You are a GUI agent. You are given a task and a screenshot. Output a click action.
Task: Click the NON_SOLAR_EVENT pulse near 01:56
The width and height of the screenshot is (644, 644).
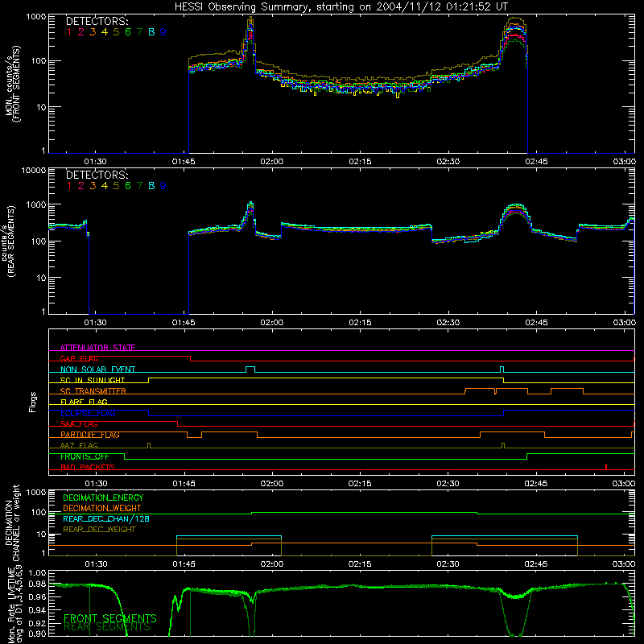pos(250,369)
